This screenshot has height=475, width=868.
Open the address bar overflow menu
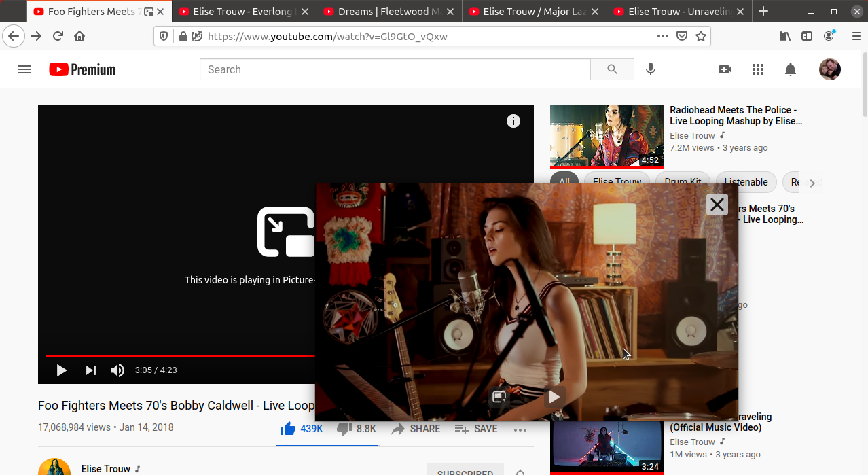point(662,36)
